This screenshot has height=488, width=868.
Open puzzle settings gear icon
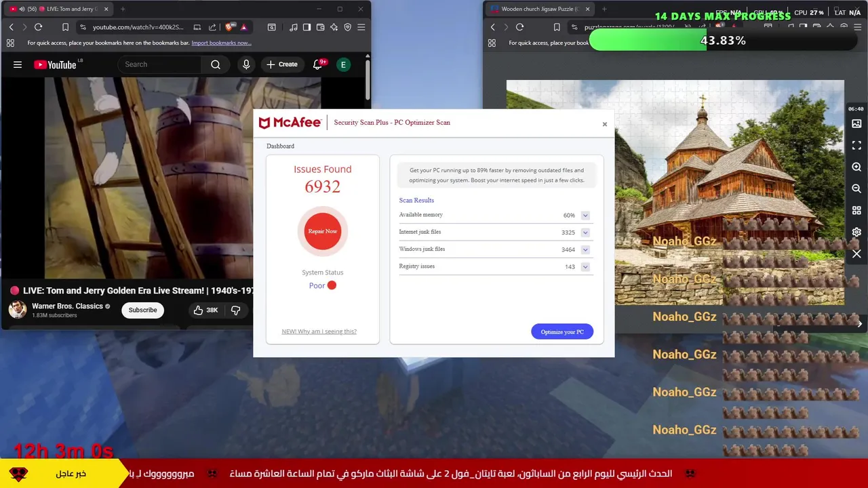856,232
